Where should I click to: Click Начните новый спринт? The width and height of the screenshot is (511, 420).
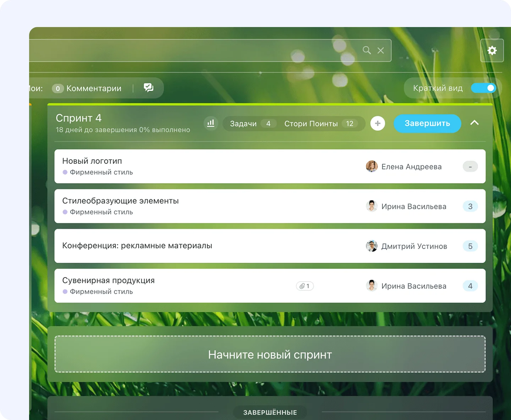[x=270, y=354]
